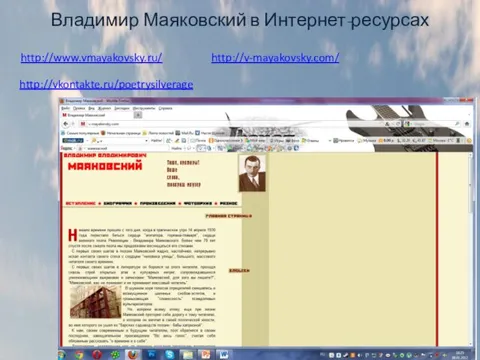This screenshot has width=480, height=360.
Task: Switch to Firefox taskbar icon
Action: (x=133, y=354)
